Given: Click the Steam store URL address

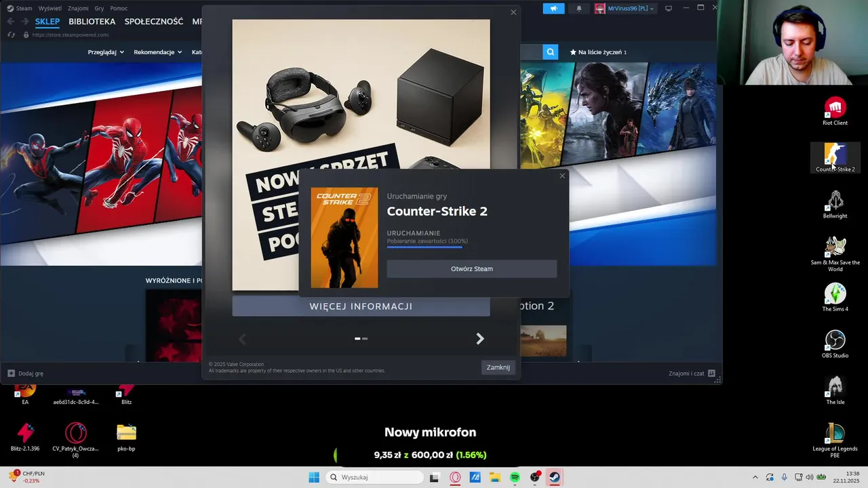Looking at the screenshot, I should (71, 35).
